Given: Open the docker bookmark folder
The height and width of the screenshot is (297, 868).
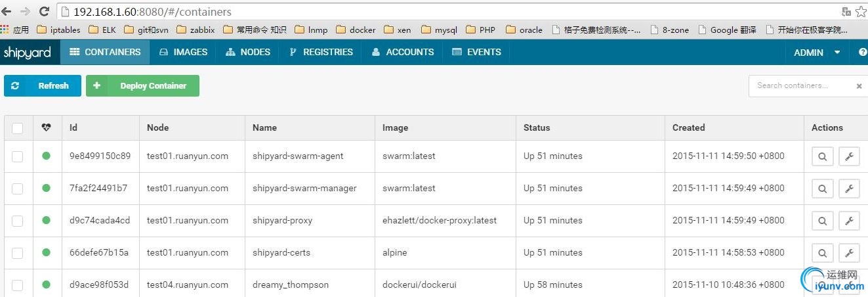Looking at the screenshot, I should [356, 30].
